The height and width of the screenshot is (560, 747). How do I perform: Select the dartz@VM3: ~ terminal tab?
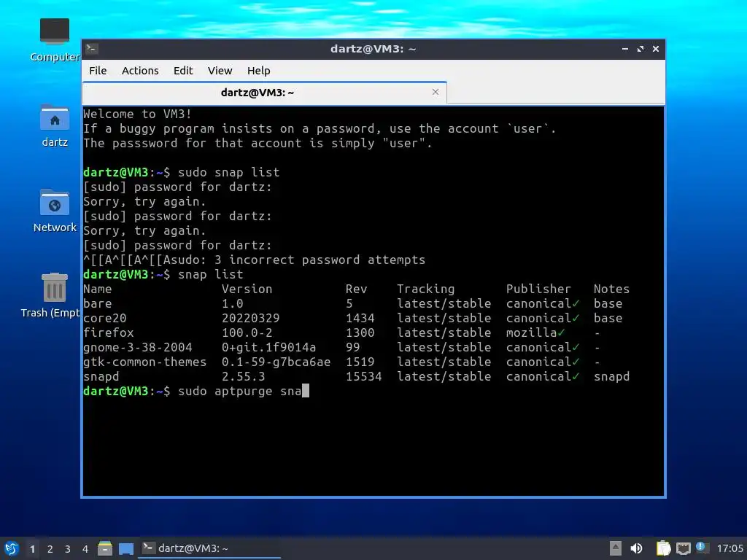tap(264, 93)
